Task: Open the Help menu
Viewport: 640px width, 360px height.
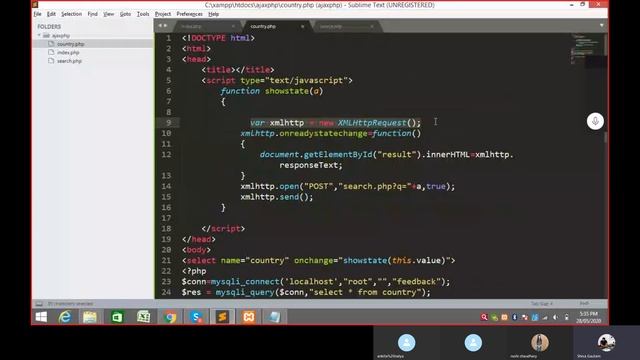Action: [213, 14]
